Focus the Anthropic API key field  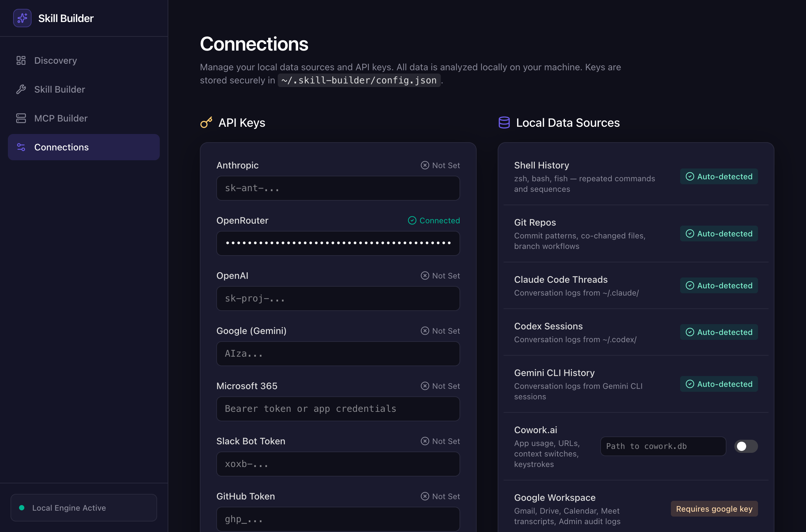point(338,188)
